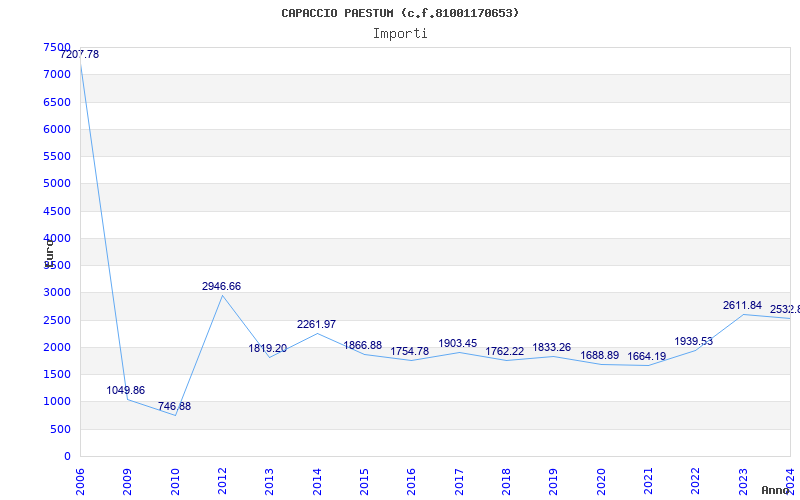Select the y-axis value 2500

(57, 320)
